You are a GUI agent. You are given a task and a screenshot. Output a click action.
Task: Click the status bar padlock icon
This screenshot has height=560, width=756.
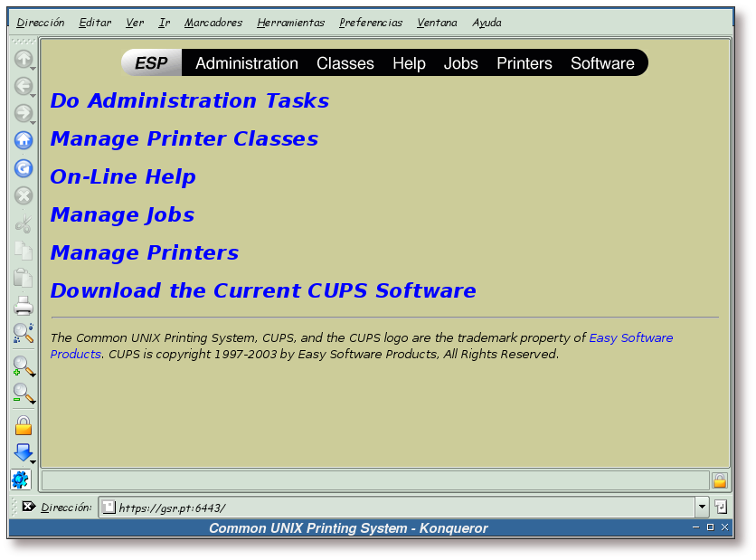coord(719,481)
